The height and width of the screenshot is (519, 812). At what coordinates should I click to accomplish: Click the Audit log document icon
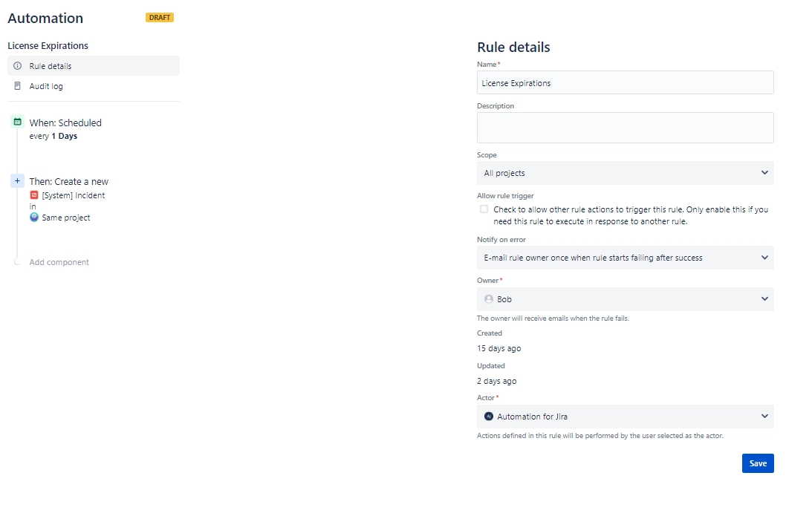coord(17,86)
